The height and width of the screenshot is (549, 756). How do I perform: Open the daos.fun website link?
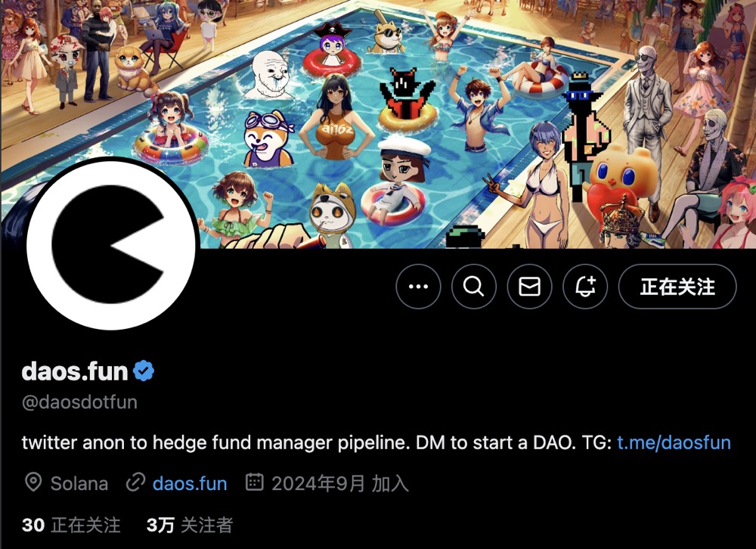[x=190, y=483]
